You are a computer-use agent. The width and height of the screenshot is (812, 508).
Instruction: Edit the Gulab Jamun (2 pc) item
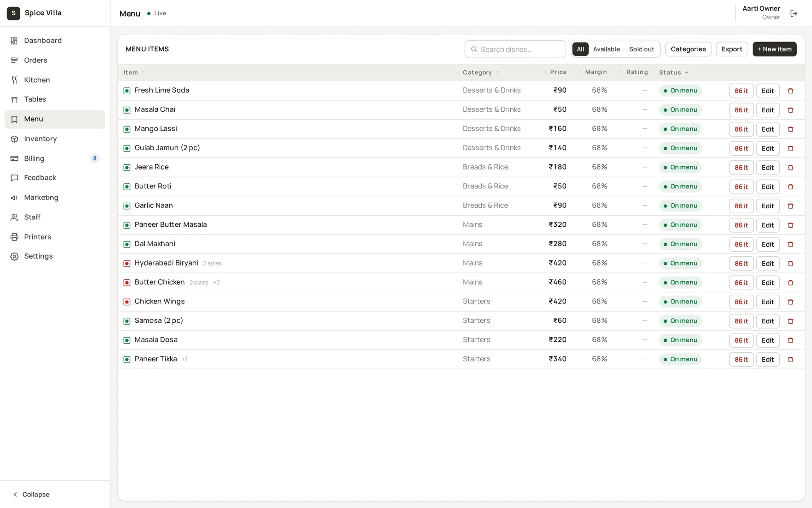pyautogui.click(x=767, y=148)
